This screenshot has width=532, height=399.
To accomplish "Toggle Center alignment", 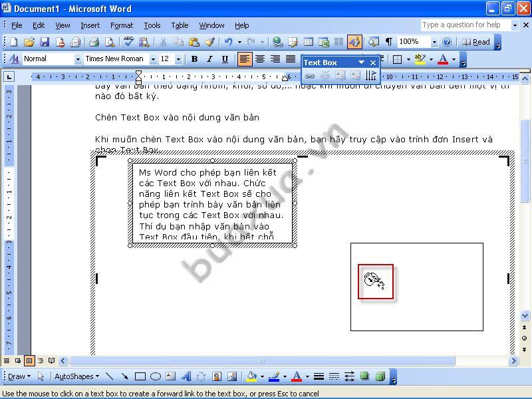I will tap(260, 59).
